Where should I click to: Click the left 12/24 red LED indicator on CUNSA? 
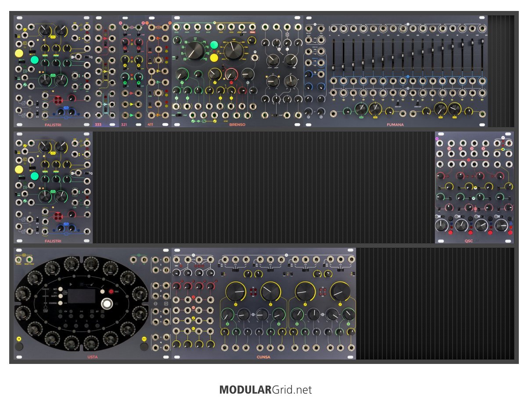click(253, 292)
